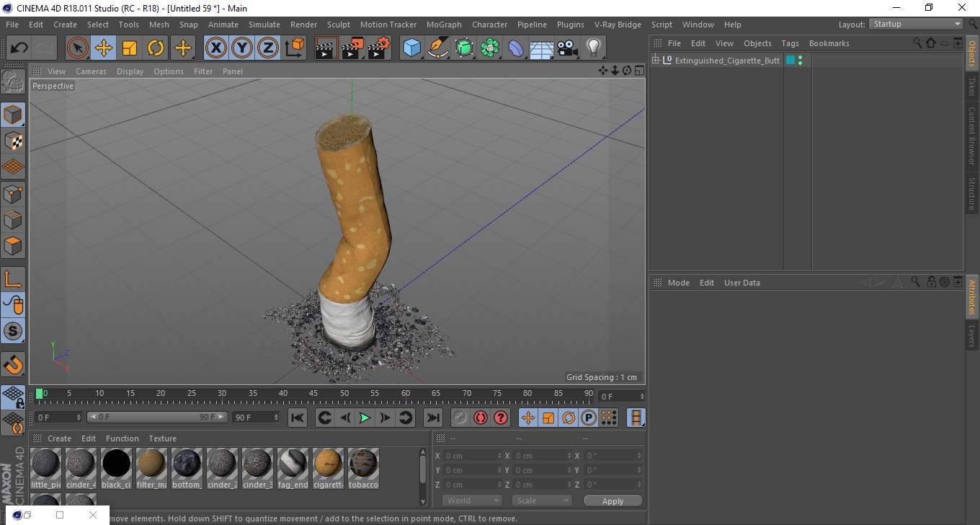Screen dimensions: 980x525
Task: Open viewport Cameras menu
Action: point(91,71)
